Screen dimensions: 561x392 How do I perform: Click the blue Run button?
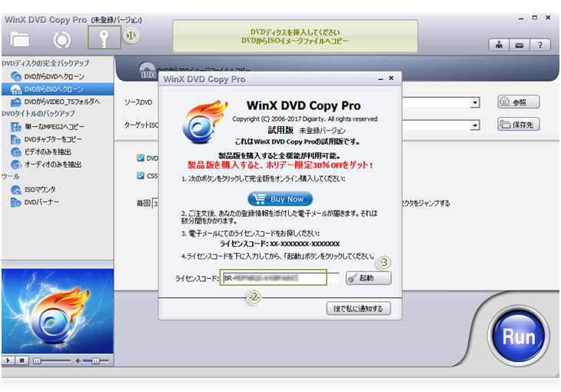[x=519, y=336]
